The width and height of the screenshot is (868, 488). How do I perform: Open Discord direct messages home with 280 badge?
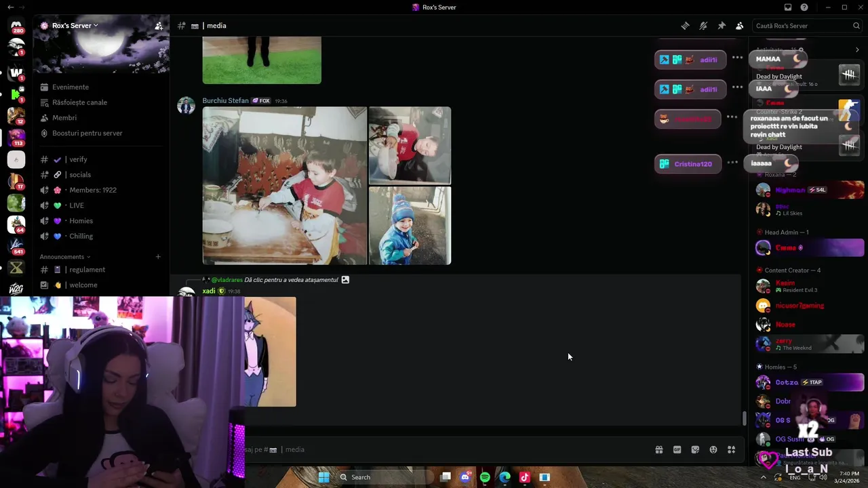click(x=16, y=26)
